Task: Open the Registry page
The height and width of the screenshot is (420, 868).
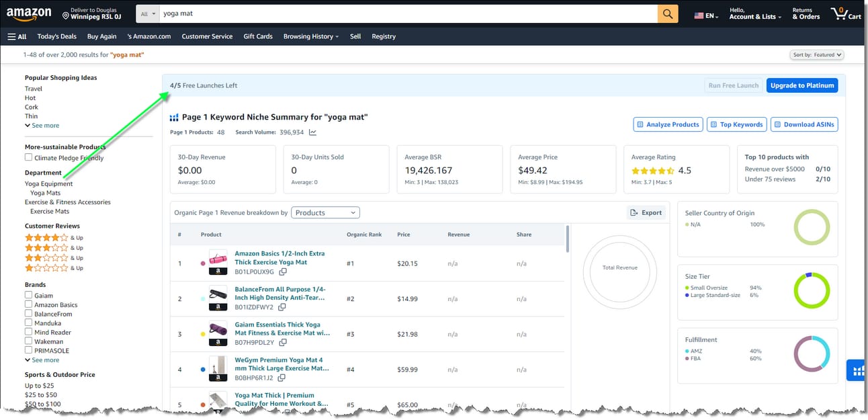Action: tap(384, 36)
